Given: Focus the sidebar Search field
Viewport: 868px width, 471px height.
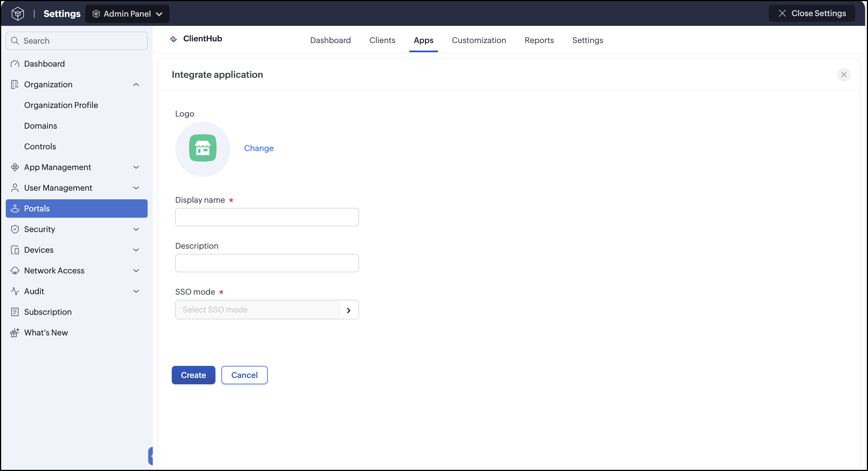Looking at the screenshot, I should [76, 41].
